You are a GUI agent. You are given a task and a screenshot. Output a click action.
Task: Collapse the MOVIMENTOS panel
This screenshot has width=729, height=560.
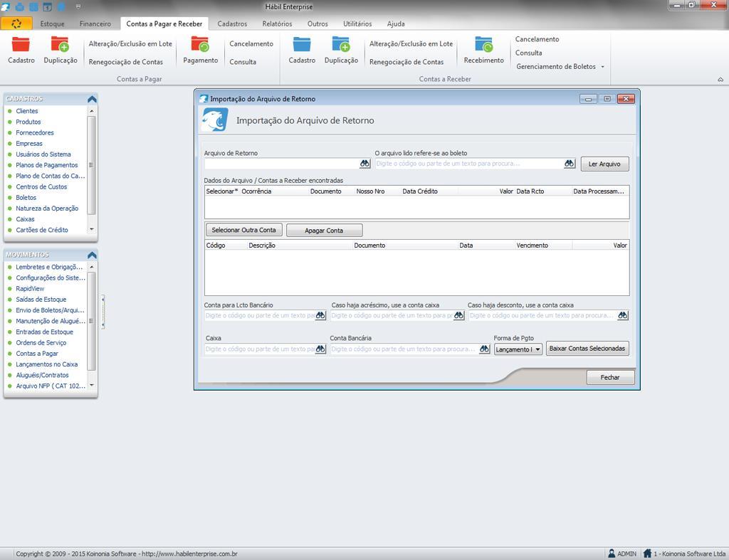pyautogui.click(x=92, y=255)
